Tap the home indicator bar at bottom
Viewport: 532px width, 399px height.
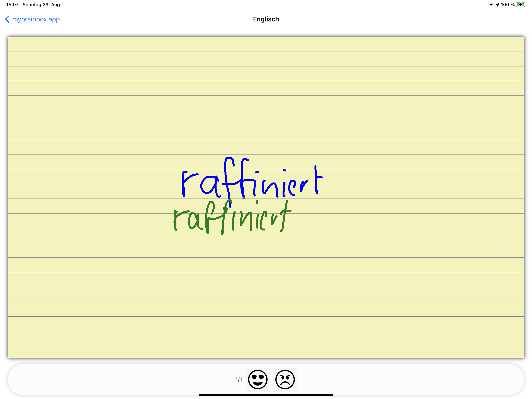click(266, 395)
